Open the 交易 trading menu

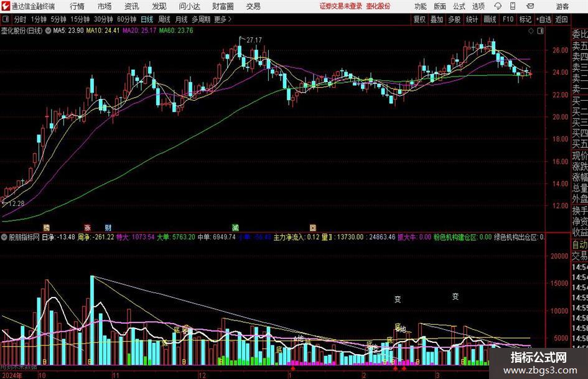point(253,6)
